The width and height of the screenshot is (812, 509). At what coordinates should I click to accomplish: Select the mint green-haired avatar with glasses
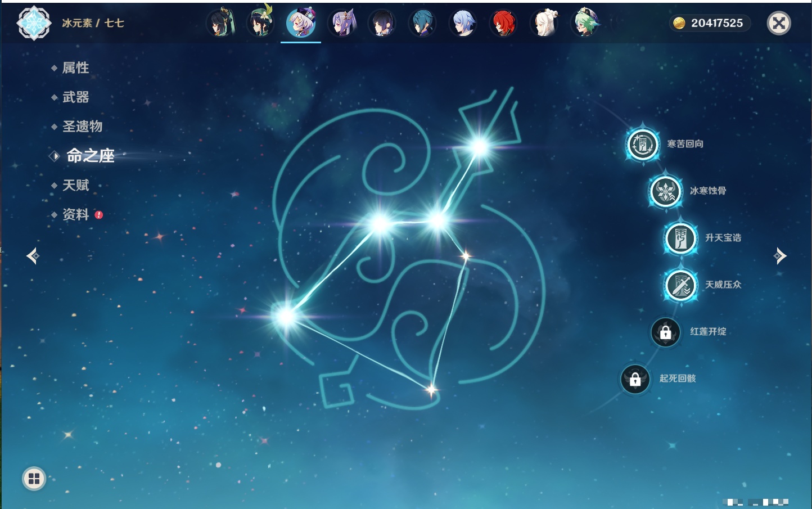[585, 23]
